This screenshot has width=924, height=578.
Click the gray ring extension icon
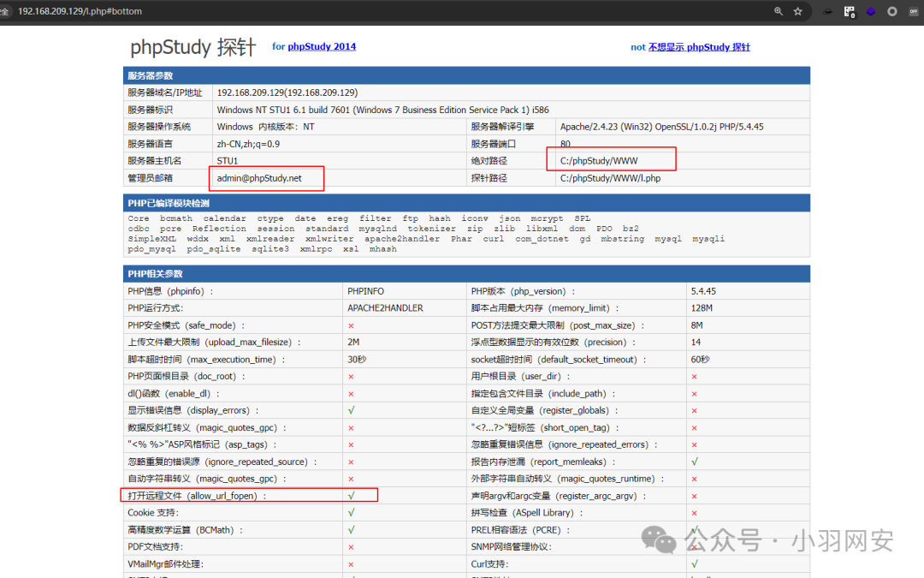pos(892,11)
